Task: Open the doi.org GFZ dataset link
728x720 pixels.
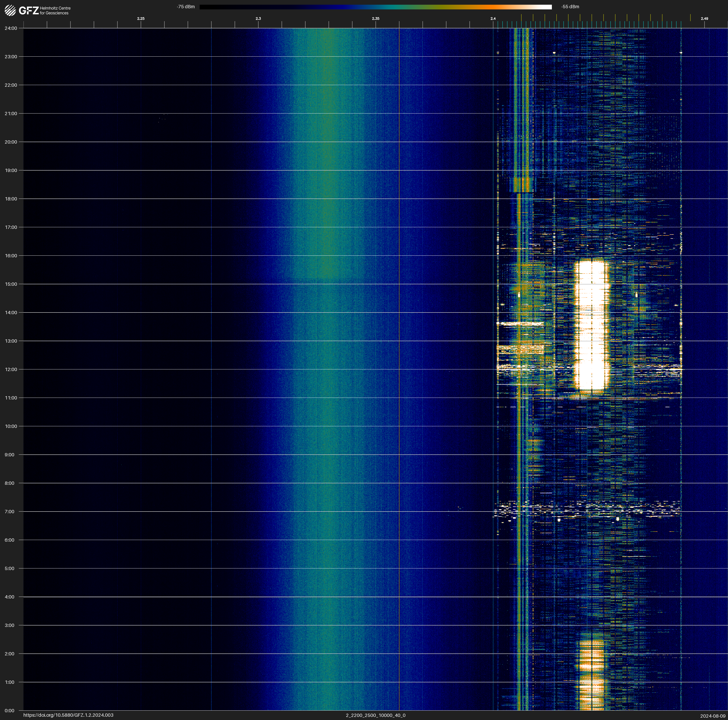Action: pyautogui.click(x=68, y=715)
